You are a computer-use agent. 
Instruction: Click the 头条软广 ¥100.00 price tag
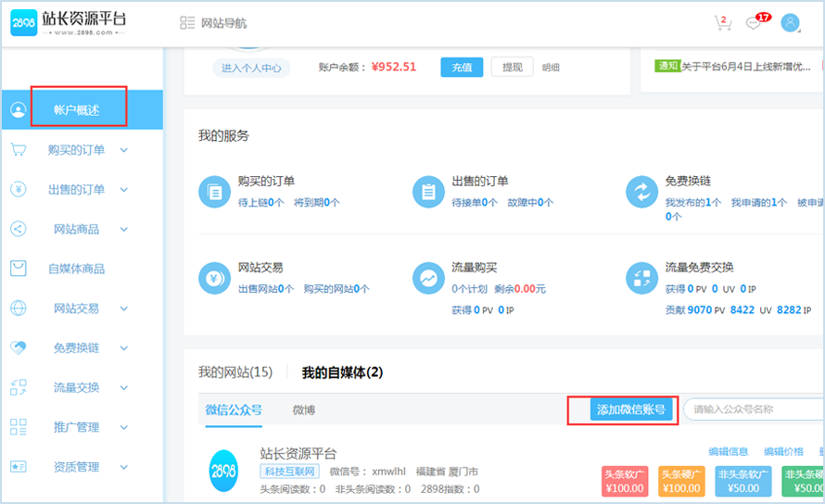click(624, 481)
